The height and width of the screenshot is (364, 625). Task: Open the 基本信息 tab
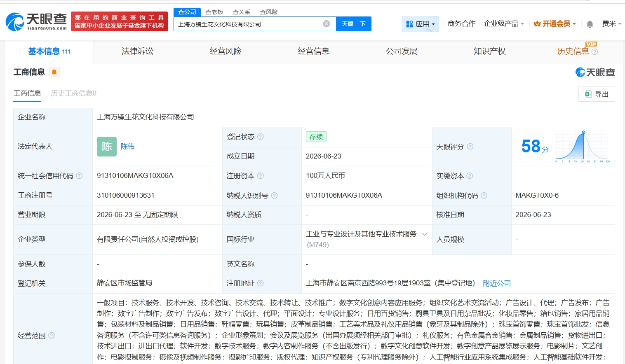tap(49, 51)
